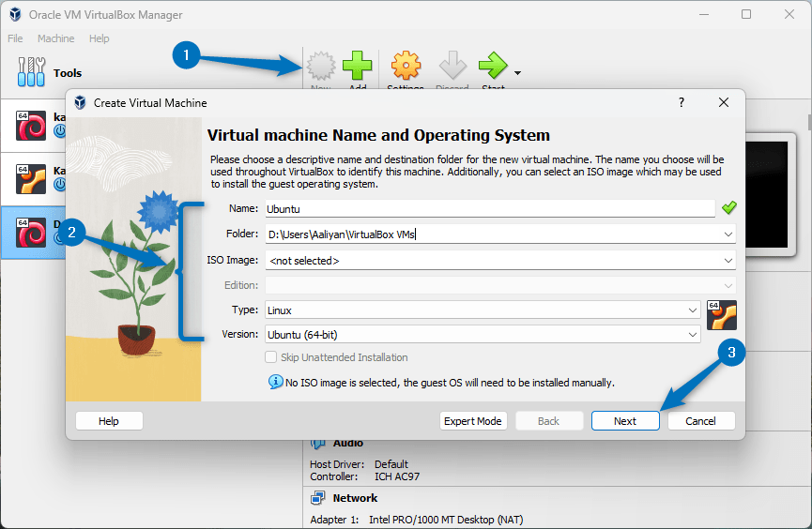Viewport: 812px width, 529px height.
Task: Maximize the VirtualBox Manager window
Action: point(746,14)
